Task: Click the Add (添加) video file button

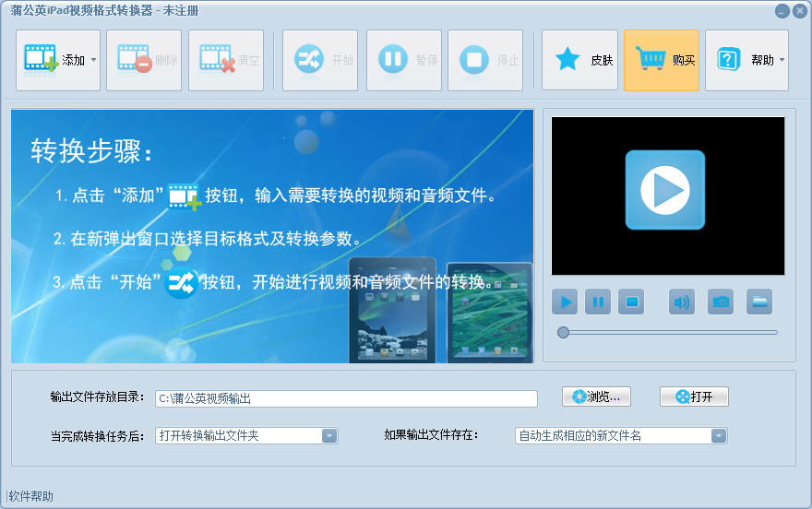Action: point(52,60)
